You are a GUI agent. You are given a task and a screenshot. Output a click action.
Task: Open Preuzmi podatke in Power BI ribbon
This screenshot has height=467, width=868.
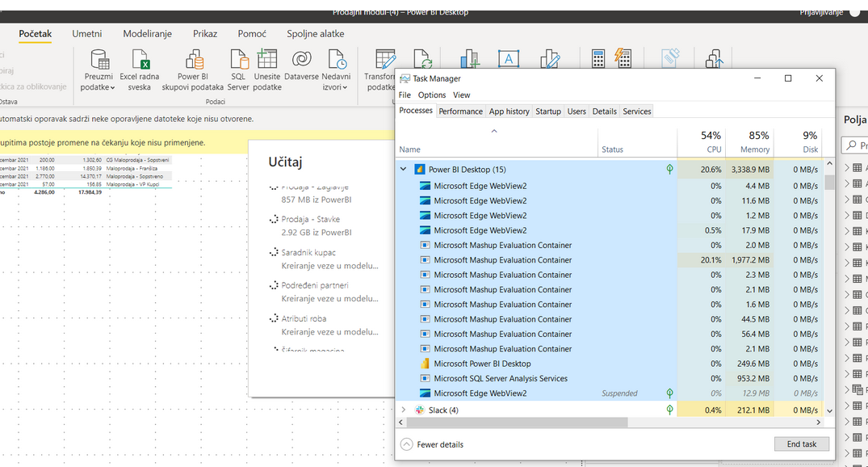99,70
